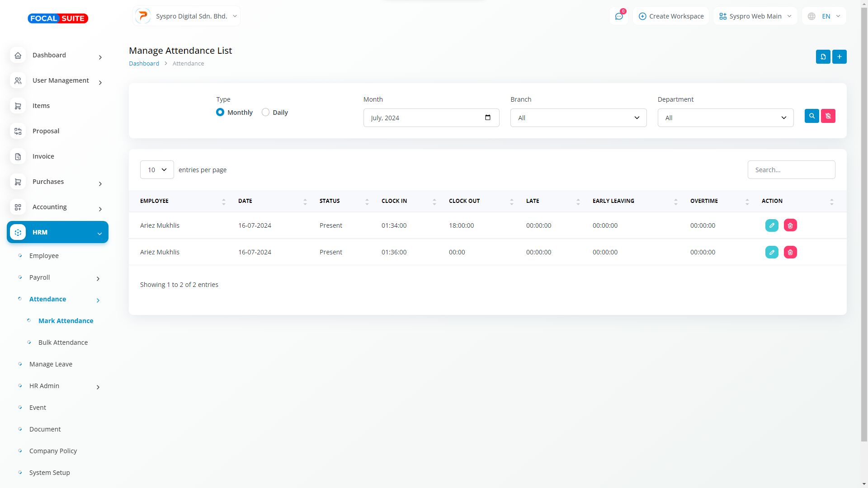The image size is (868, 488).
Task: Click the 18:00:00 clock out cell
Action: (x=461, y=225)
